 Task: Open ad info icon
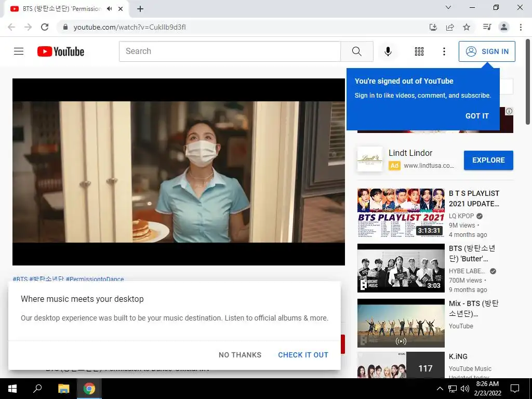click(x=509, y=111)
